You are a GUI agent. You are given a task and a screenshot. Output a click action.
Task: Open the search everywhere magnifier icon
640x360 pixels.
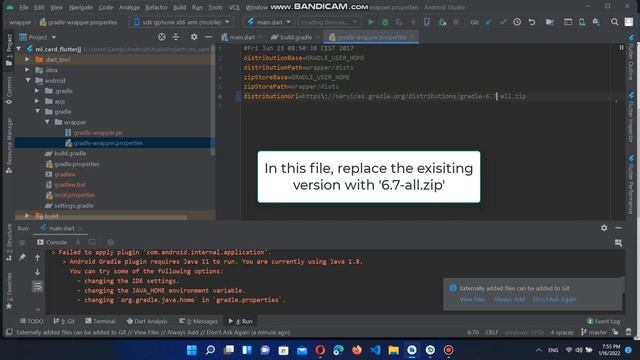coord(614,22)
